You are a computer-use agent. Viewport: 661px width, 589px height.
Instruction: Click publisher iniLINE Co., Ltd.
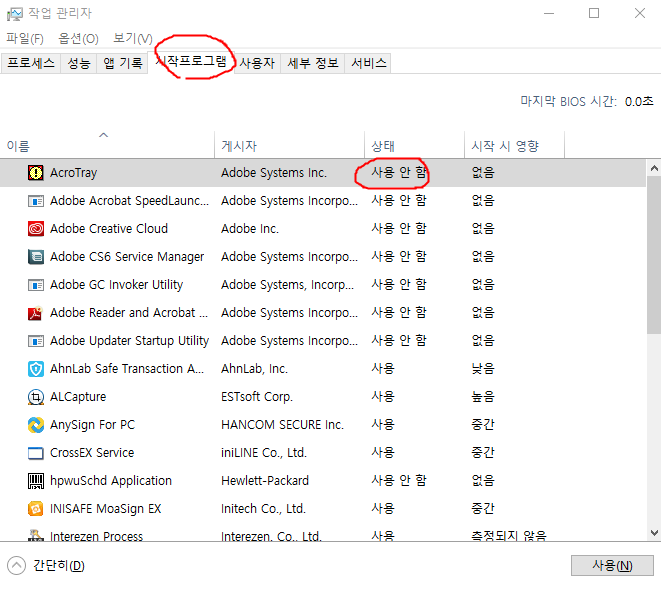263,453
